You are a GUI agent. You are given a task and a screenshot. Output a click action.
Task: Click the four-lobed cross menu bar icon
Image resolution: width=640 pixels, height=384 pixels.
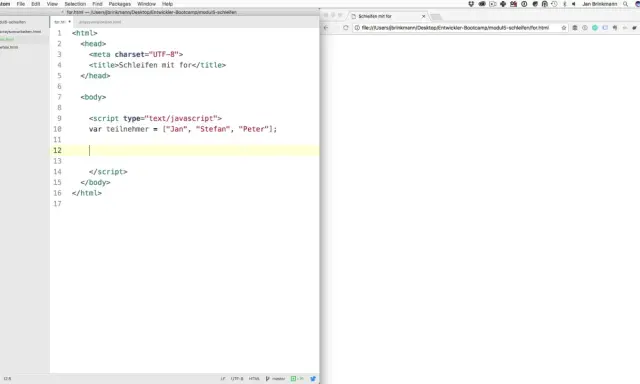(503, 4)
